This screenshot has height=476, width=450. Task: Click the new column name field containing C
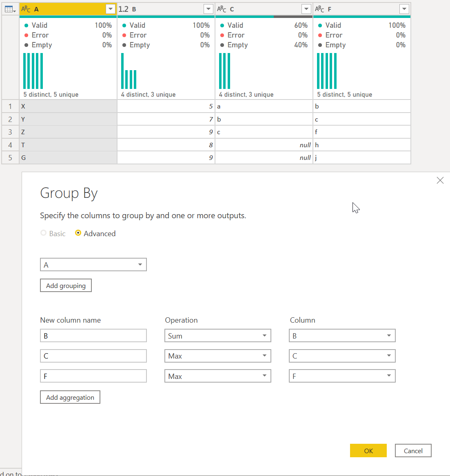pyautogui.click(x=93, y=356)
